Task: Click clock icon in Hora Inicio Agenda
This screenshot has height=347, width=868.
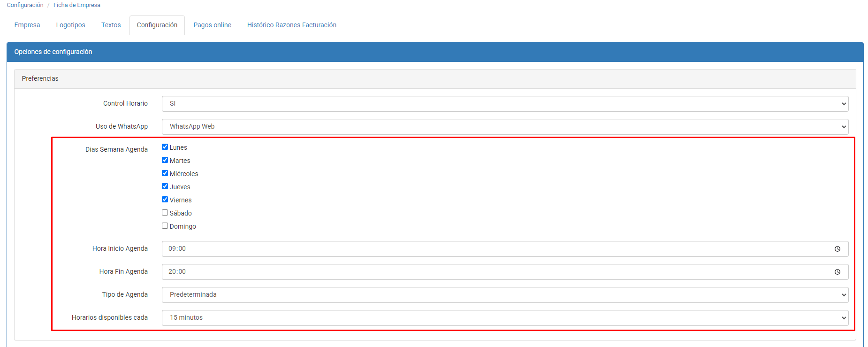Action: (837, 249)
